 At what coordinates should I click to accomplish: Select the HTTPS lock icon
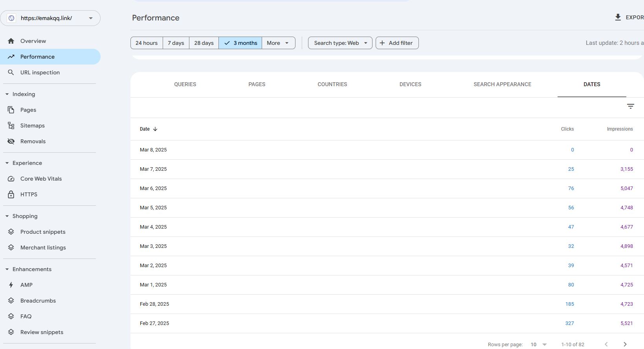click(11, 194)
